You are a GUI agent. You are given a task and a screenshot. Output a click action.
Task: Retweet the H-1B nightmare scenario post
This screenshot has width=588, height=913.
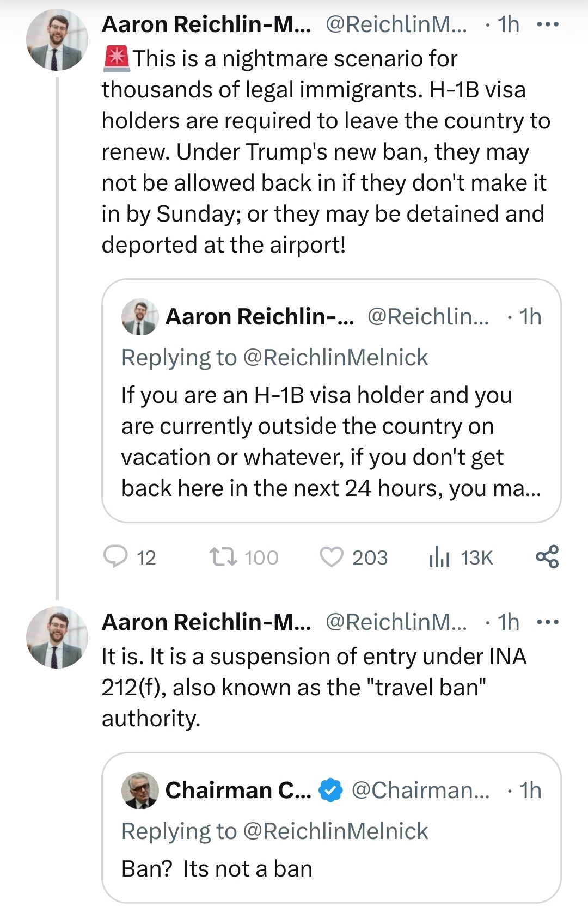pyautogui.click(x=223, y=557)
